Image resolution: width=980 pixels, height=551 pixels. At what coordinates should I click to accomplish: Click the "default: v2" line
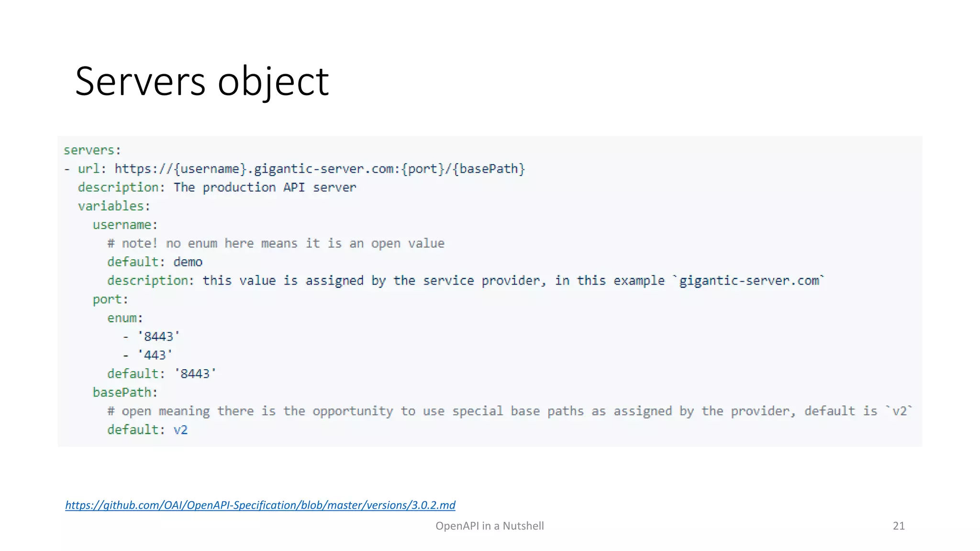click(147, 430)
